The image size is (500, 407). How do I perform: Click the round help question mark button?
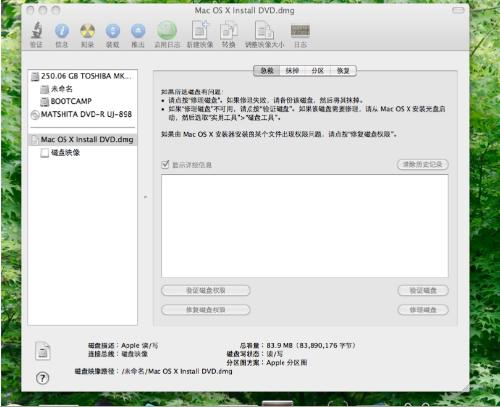pos(42,378)
